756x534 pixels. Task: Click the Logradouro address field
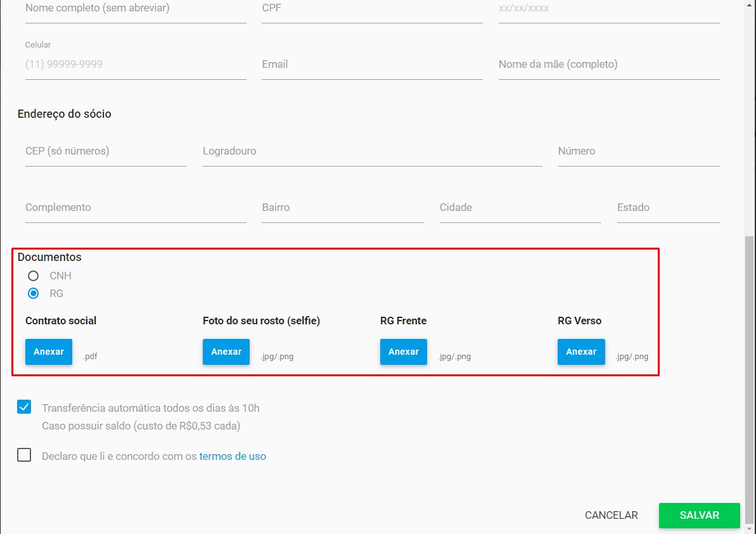(x=372, y=151)
